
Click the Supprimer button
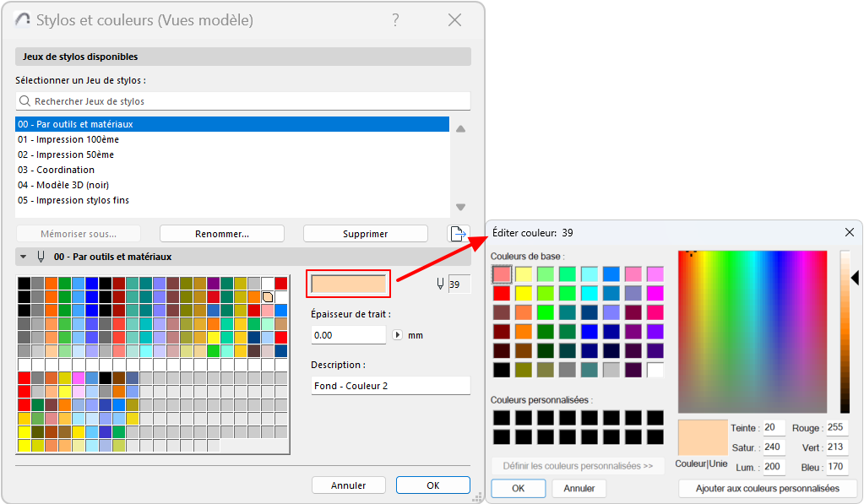365,234
